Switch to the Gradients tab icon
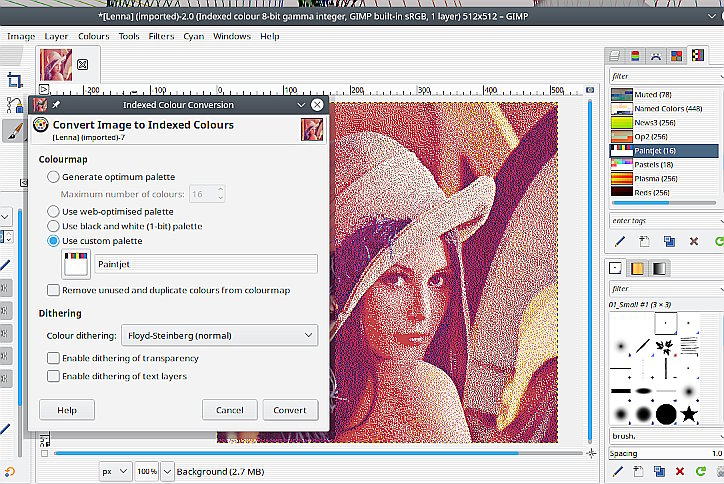The height and width of the screenshot is (484, 724). point(659,268)
